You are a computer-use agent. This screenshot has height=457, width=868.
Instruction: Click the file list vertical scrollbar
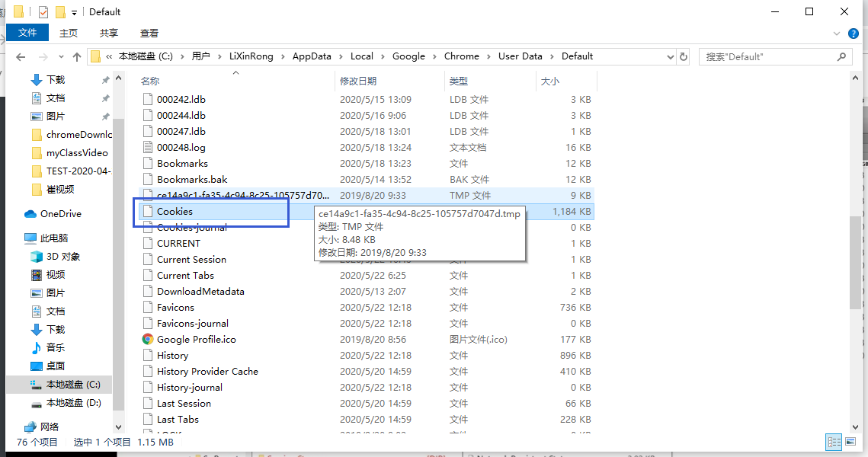coord(855,262)
